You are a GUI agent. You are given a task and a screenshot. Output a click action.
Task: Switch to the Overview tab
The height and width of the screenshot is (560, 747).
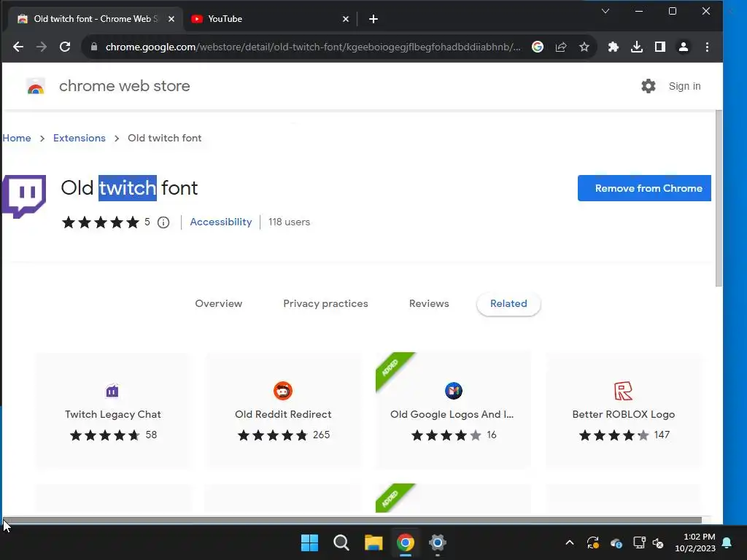pyautogui.click(x=219, y=304)
